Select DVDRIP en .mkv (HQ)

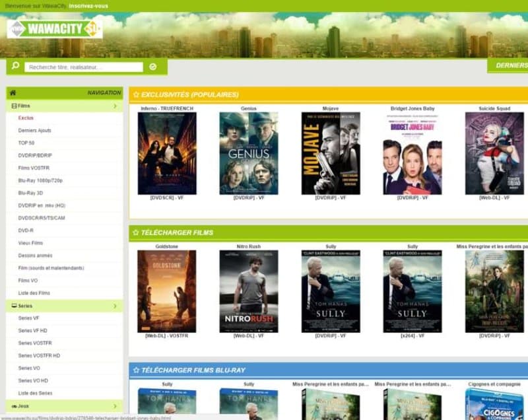point(42,205)
